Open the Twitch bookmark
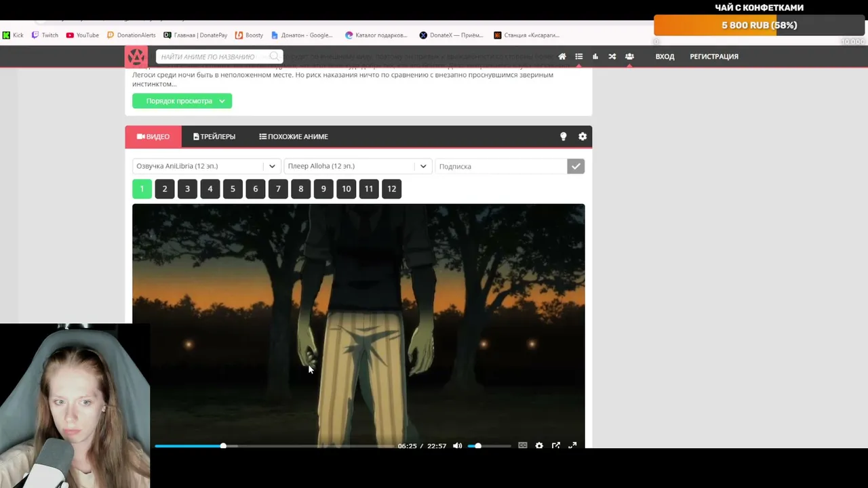 tap(45, 35)
